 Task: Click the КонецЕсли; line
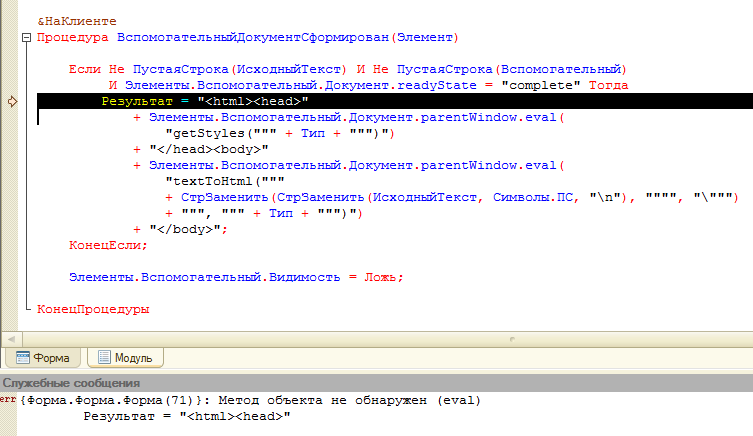pos(108,245)
